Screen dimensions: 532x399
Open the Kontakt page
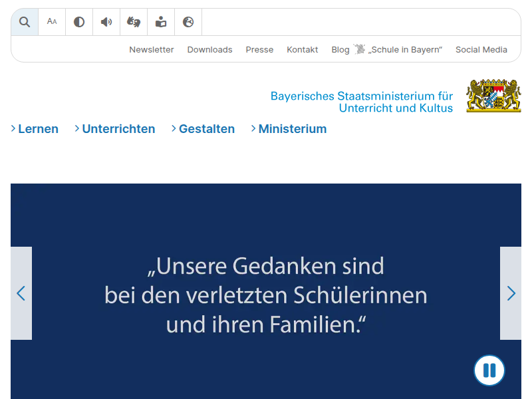point(303,49)
